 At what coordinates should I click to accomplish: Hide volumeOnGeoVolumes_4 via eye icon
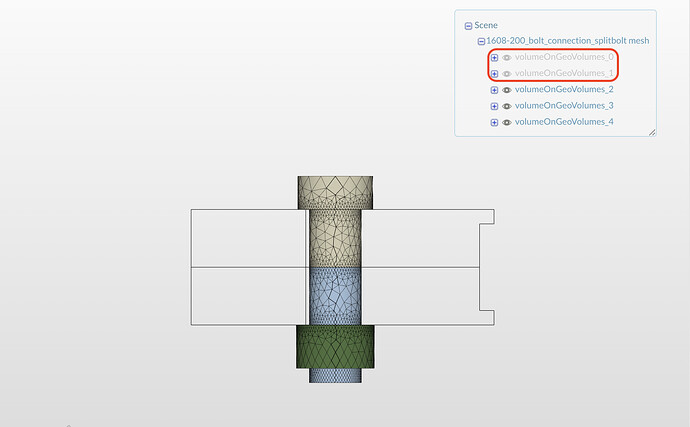pyautogui.click(x=507, y=123)
